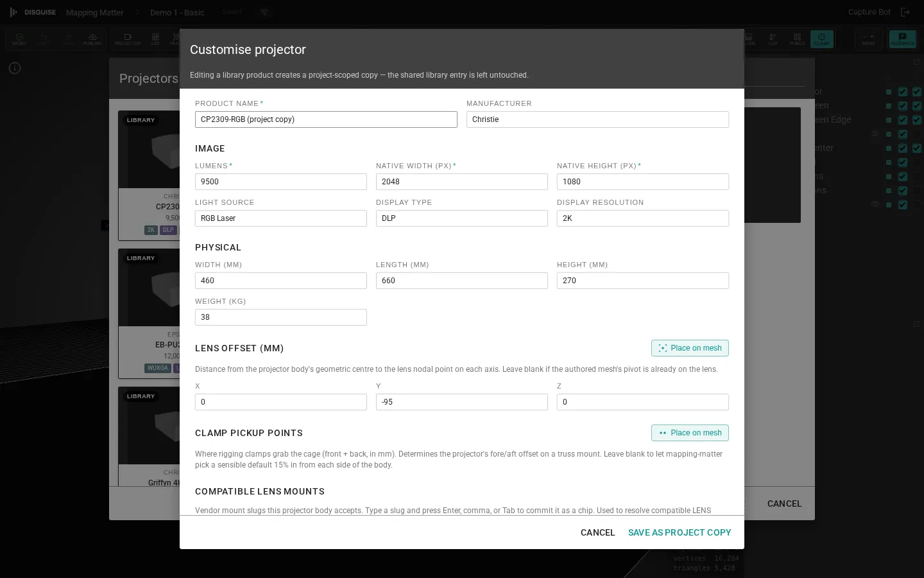Click the Display Type field showing DLP
924x578 pixels.
point(462,218)
